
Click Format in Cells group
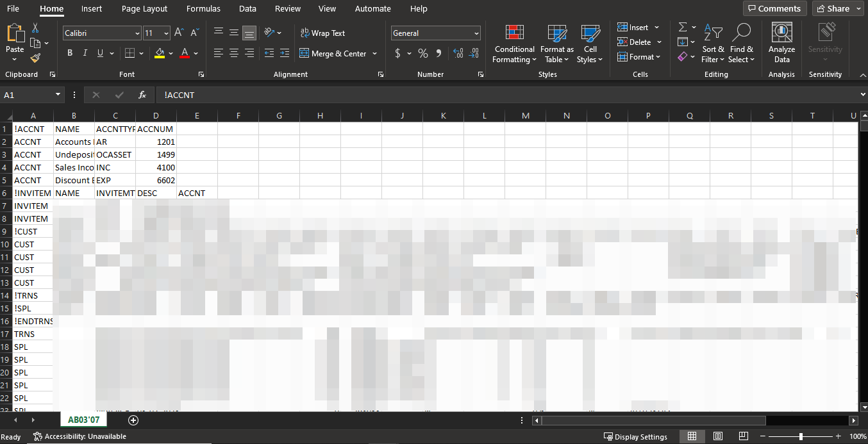(x=639, y=56)
